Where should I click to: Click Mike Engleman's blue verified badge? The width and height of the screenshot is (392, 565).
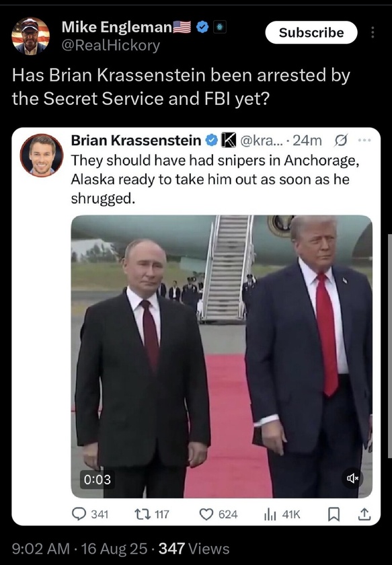[202, 27]
